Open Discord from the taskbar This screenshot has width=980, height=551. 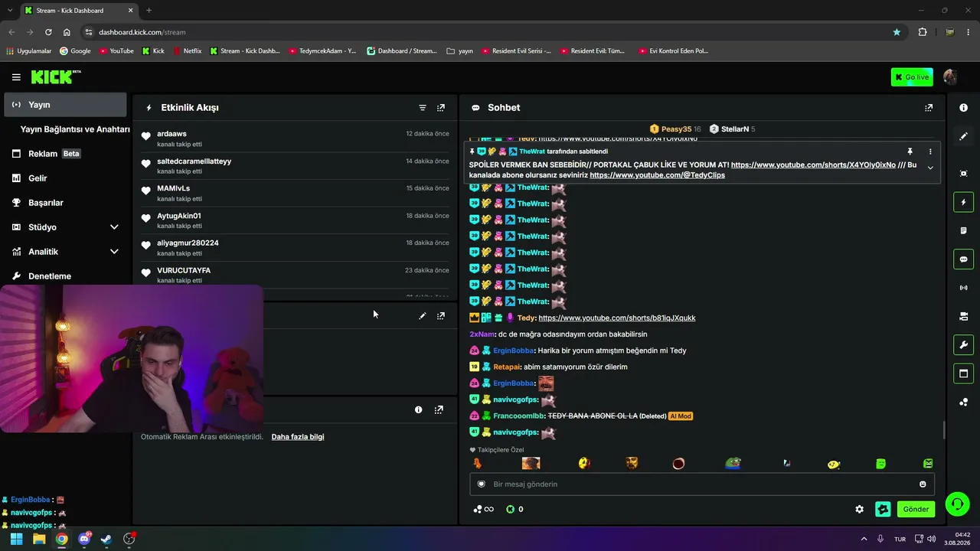pyautogui.click(x=84, y=539)
